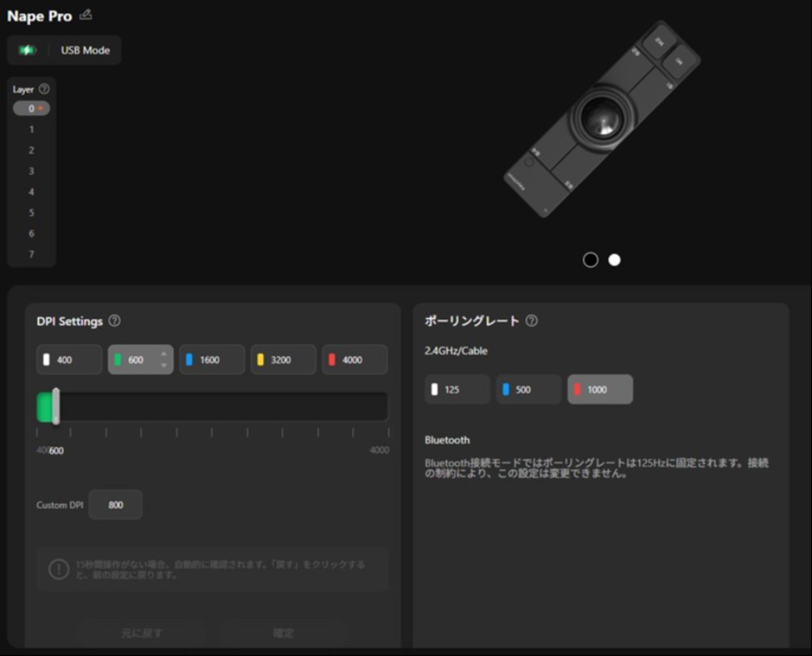Set polling rate to 1000
This screenshot has width=812, height=656.
600,390
